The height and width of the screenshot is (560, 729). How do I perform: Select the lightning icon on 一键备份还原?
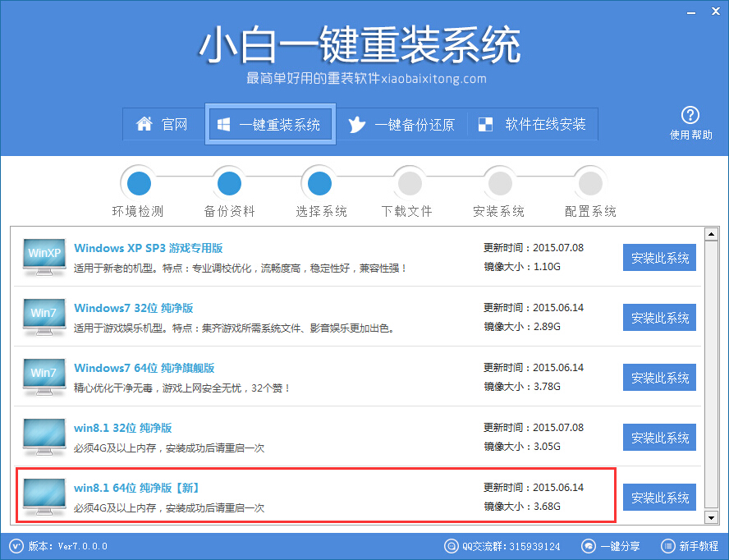(x=357, y=124)
